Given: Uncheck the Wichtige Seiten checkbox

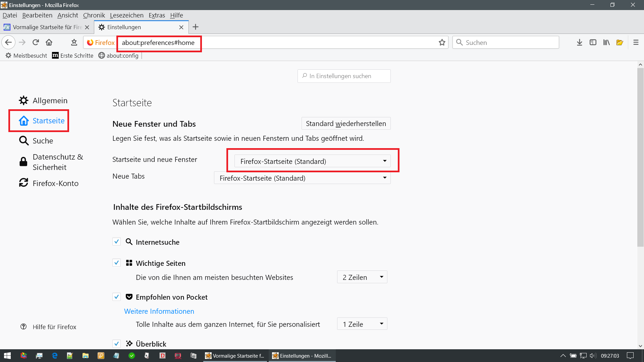Looking at the screenshot, I should click(116, 263).
